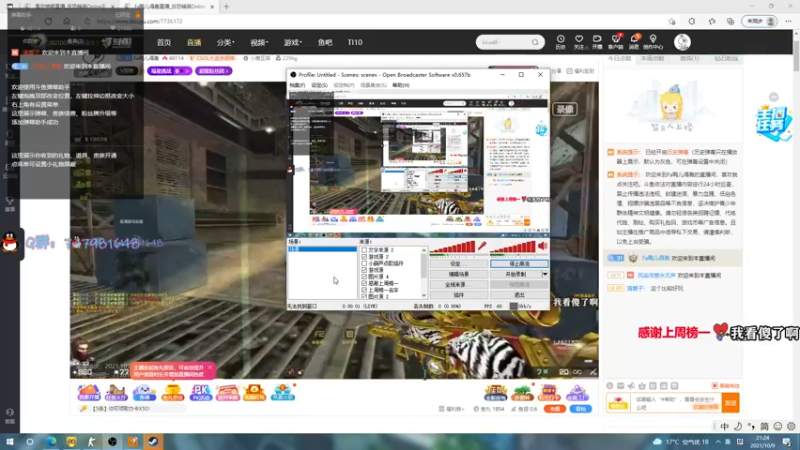The width and height of the screenshot is (800, 450).
Task: Click the start-broadcast icon in header
Action: [x=597, y=42]
